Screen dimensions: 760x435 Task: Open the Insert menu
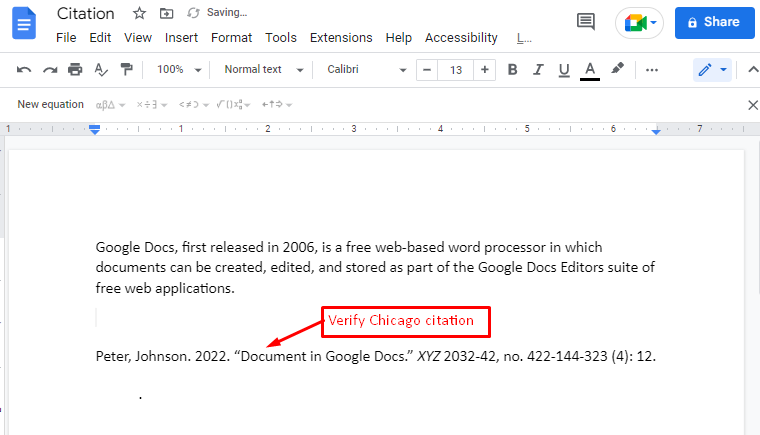(181, 38)
